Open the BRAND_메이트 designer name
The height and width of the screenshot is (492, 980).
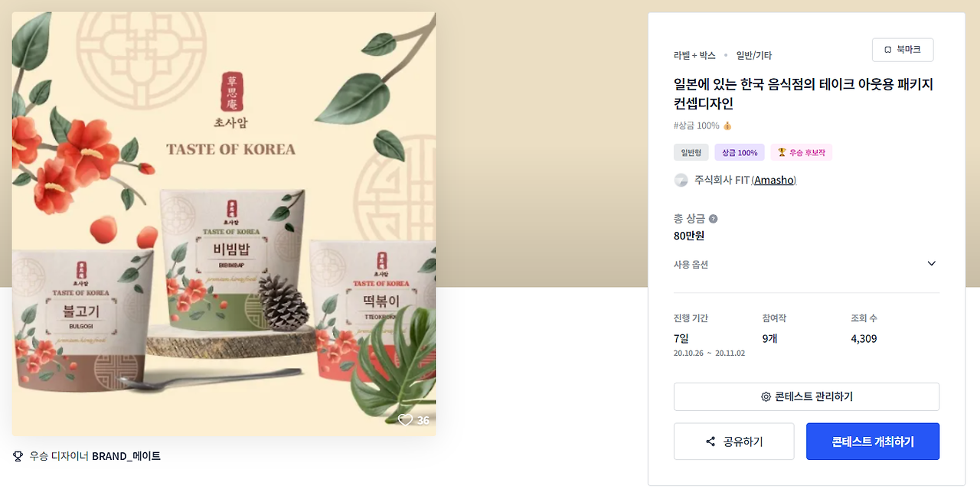(x=126, y=456)
